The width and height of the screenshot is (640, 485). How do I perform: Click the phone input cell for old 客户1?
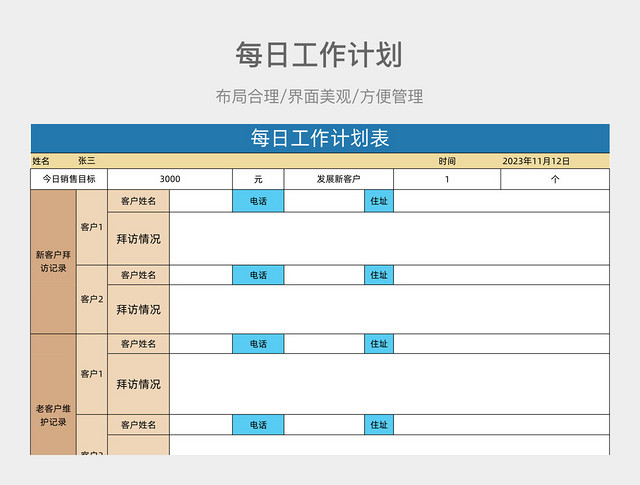pos(324,344)
